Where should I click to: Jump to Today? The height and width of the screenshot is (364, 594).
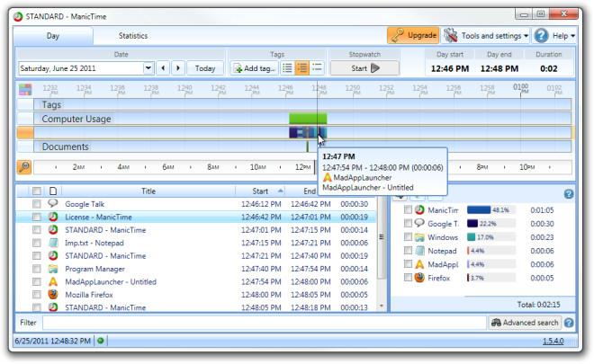[205, 68]
